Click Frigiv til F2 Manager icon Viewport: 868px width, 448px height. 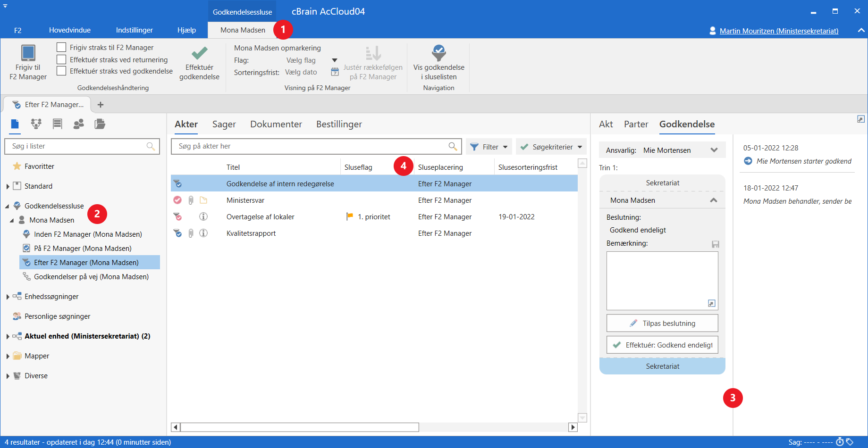[28, 53]
